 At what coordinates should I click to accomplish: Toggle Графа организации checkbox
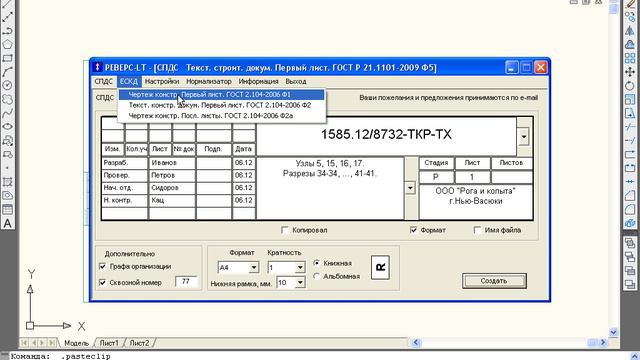(102, 267)
